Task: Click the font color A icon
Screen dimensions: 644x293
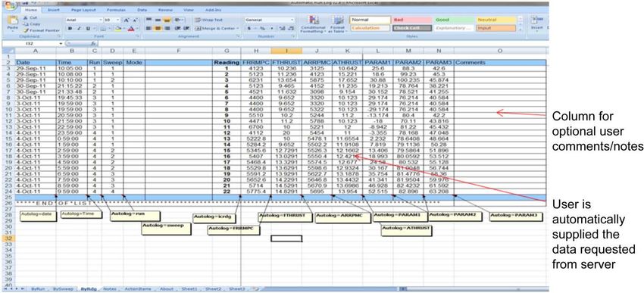Action: point(130,29)
